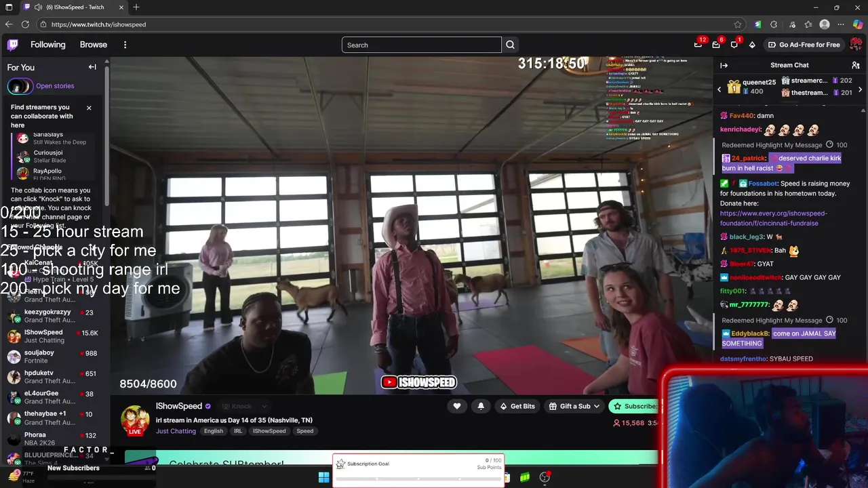Open the green taskbar app icon
This screenshot has height=488, width=868.
[525, 477]
